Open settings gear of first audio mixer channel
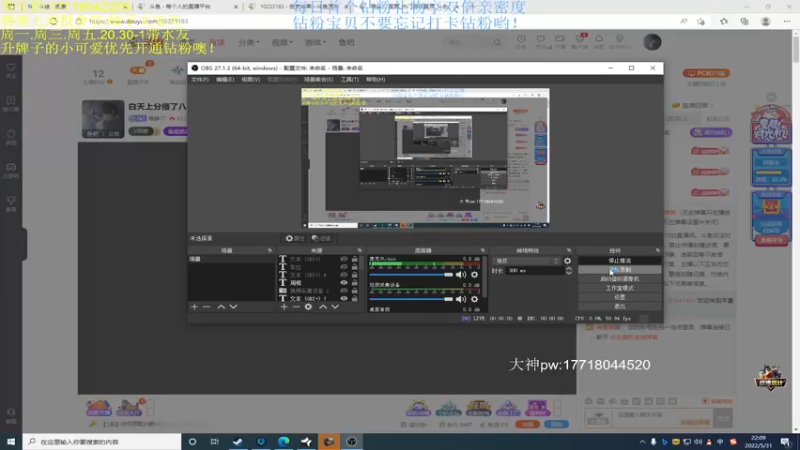The width and height of the screenshot is (800, 450). click(x=474, y=274)
